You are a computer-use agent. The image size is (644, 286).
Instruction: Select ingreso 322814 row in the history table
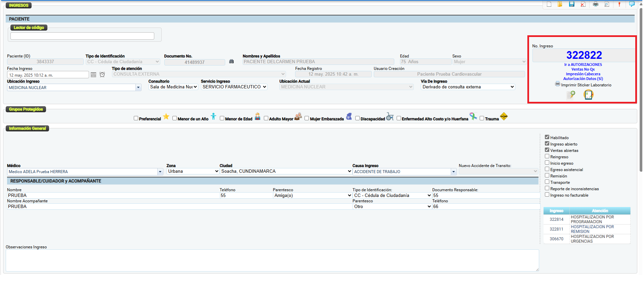[x=556, y=219]
